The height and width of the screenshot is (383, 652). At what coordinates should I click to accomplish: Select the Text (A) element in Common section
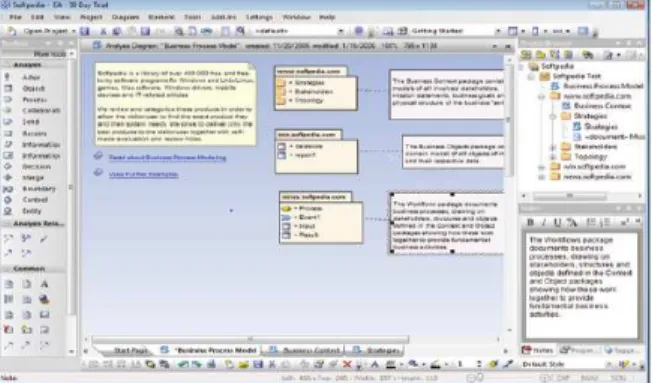point(44,284)
